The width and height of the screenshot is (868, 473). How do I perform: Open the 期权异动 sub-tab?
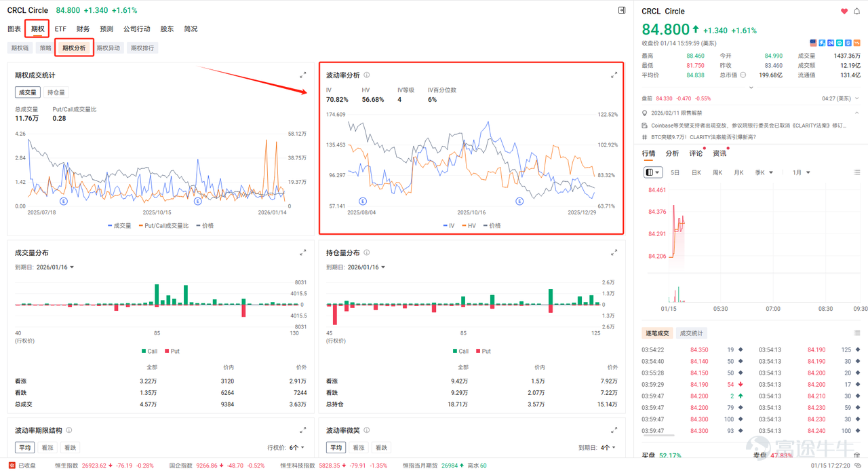point(108,48)
